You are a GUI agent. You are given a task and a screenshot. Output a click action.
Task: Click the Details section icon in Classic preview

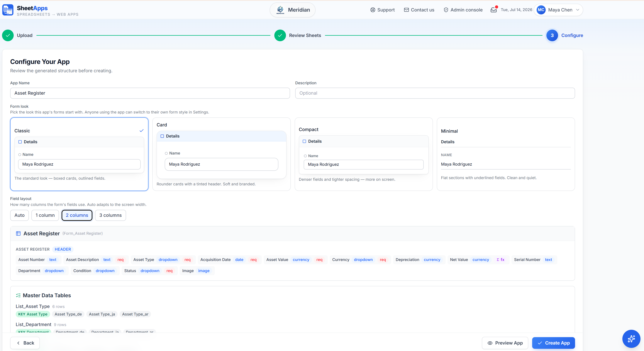click(x=20, y=142)
